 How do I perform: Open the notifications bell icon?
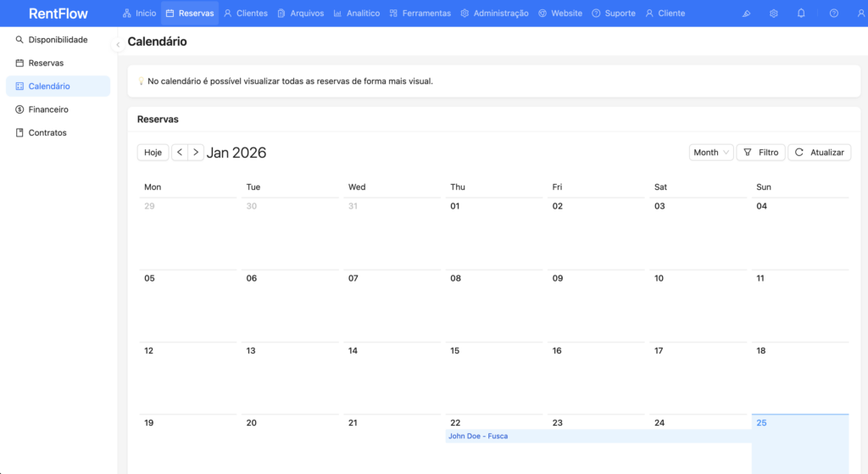coord(801,14)
